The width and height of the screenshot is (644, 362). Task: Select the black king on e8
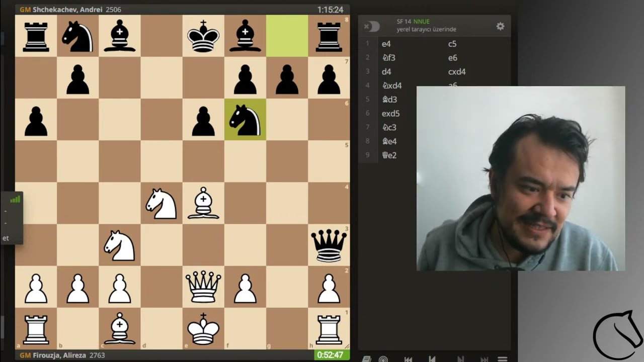tap(203, 36)
